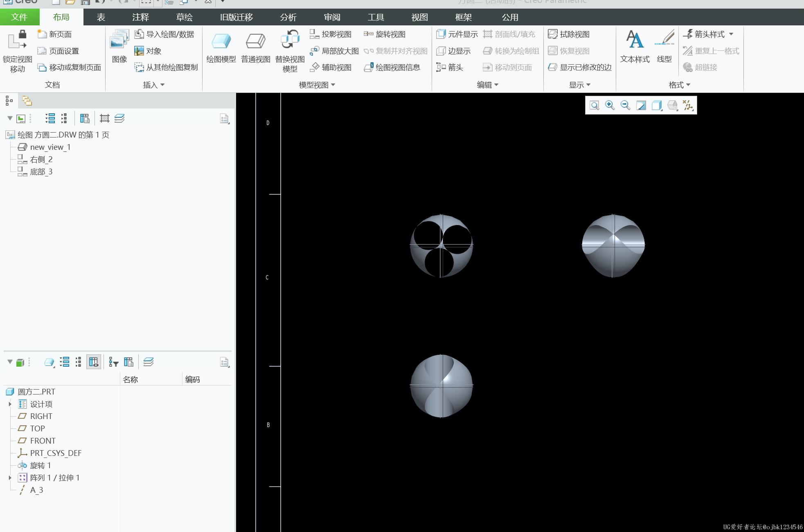Viewport: 804px width, 532px height.
Task: Create a Detailed View (局部放大图)
Action: [x=334, y=51]
